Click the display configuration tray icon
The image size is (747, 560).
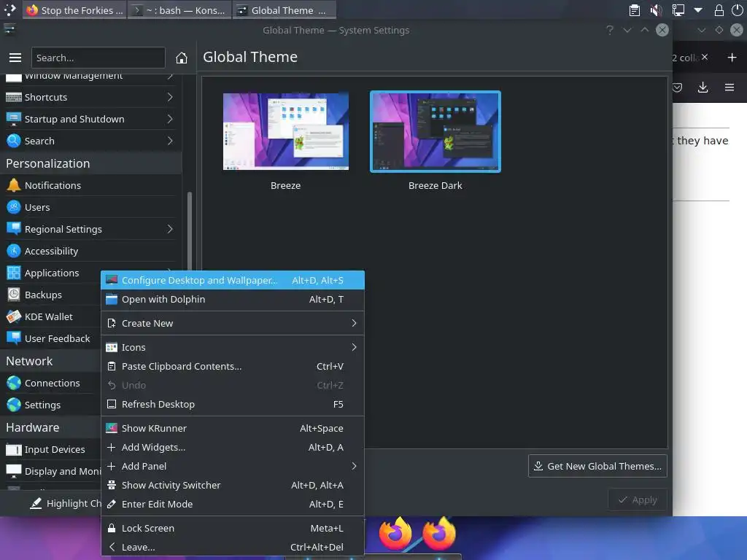(x=678, y=10)
